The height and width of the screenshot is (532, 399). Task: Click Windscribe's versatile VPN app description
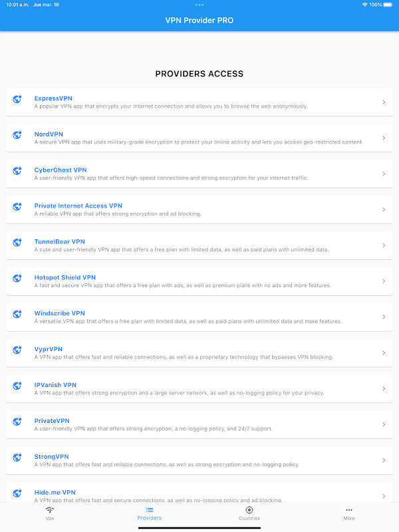pos(188,321)
